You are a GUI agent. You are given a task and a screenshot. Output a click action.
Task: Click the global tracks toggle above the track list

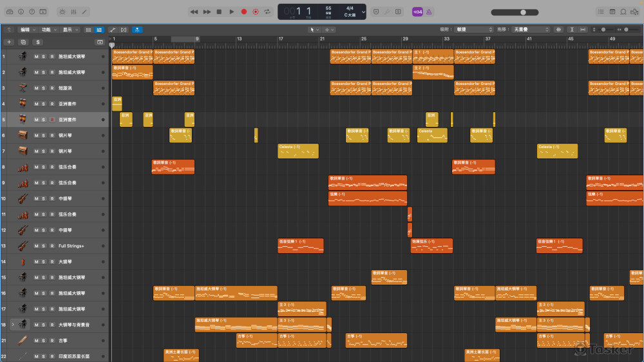[100, 42]
